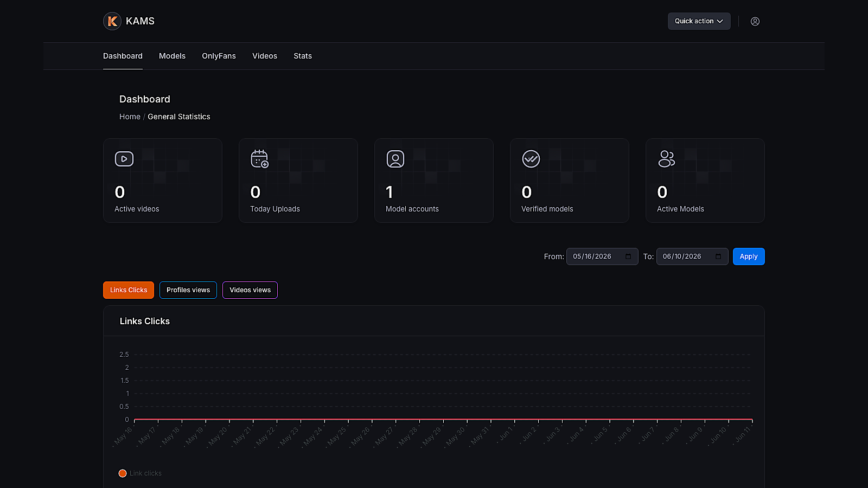
Task: Open the Models tab
Action: [x=172, y=56]
